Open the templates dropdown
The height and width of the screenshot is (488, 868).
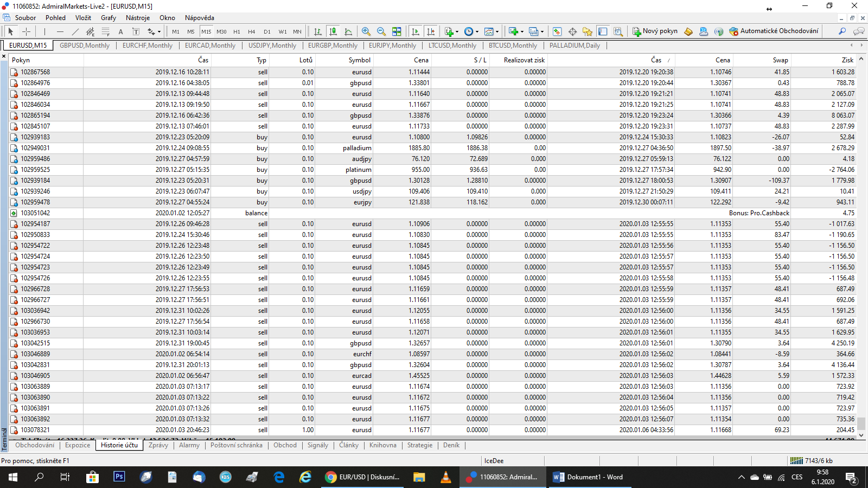coord(492,31)
